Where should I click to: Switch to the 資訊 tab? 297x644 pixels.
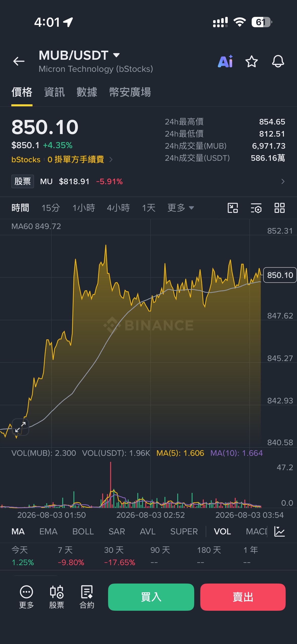[54, 92]
